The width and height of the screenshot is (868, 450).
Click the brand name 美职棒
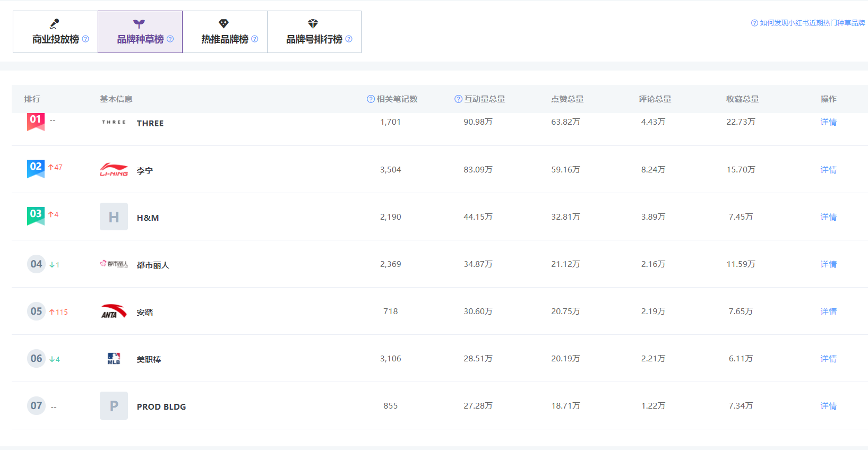pyautogui.click(x=149, y=360)
